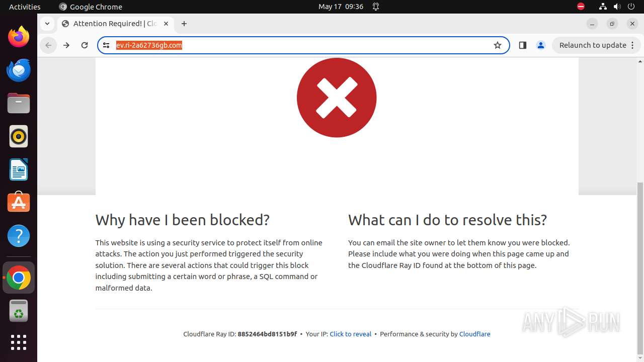The width and height of the screenshot is (644, 362).
Task: Launch LibreOffice Writer from the dock
Action: (x=19, y=169)
